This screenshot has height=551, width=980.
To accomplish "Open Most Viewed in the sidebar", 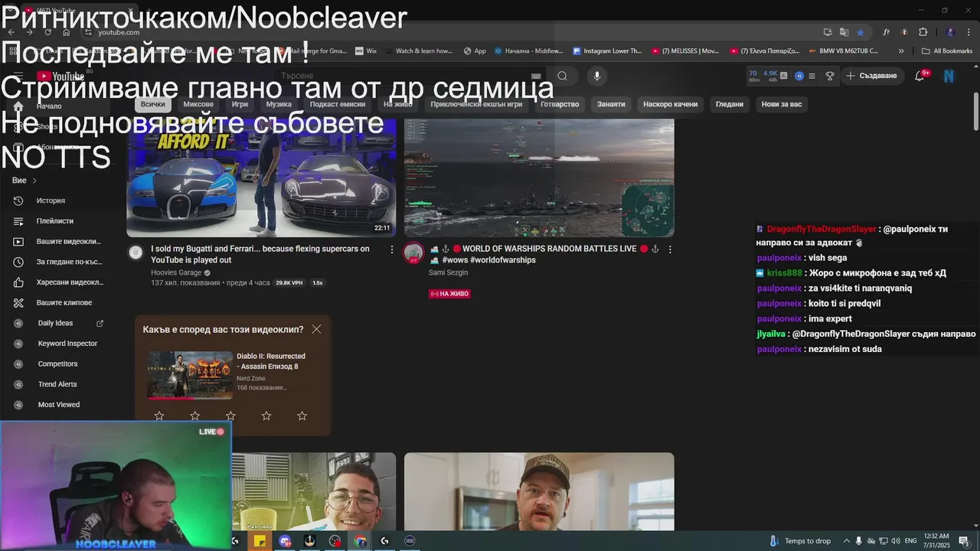I will coord(60,405).
